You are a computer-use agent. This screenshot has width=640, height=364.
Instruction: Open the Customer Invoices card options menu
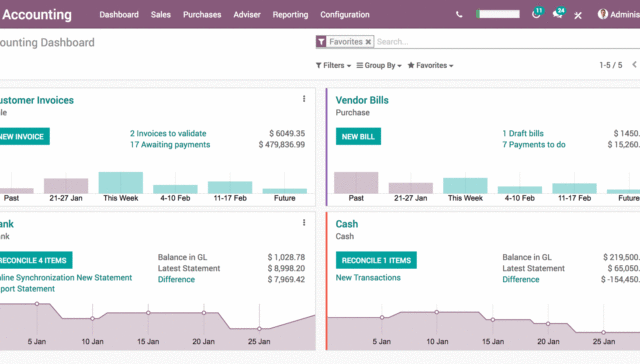[x=304, y=99]
